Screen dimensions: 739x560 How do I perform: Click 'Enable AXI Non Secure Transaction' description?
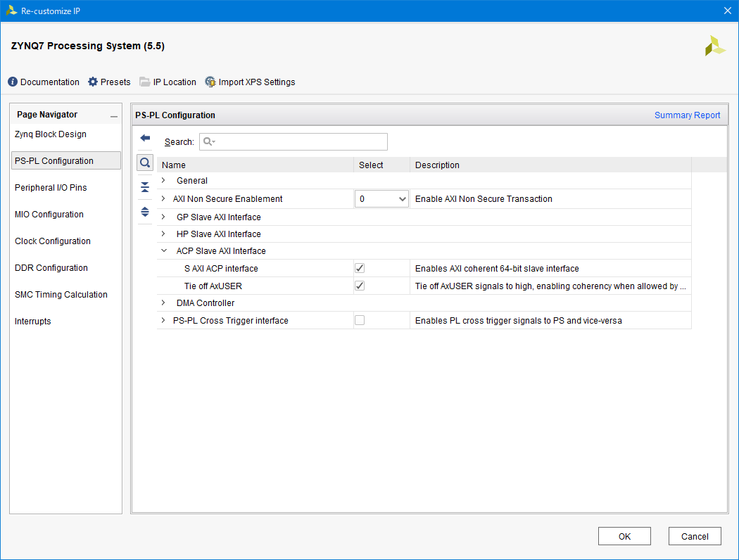click(484, 199)
